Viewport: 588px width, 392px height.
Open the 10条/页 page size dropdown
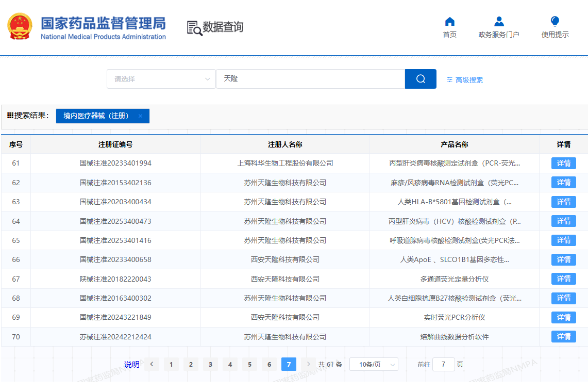[374, 364]
